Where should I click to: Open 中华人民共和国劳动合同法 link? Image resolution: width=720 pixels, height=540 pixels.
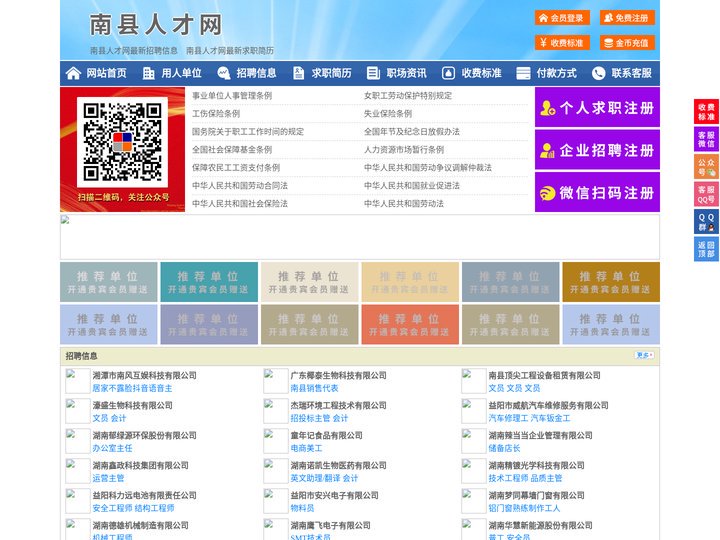[x=240, y=186]
